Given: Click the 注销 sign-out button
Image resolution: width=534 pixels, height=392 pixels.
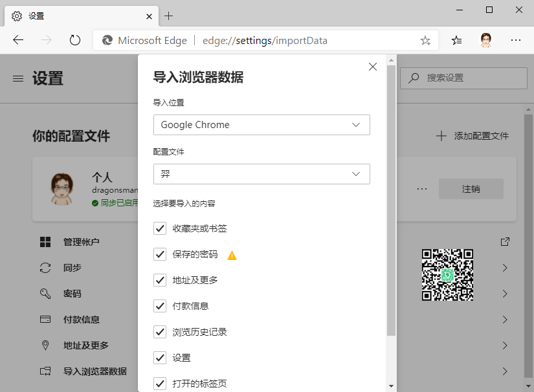Looking at the screenshot, I should 471,189.
